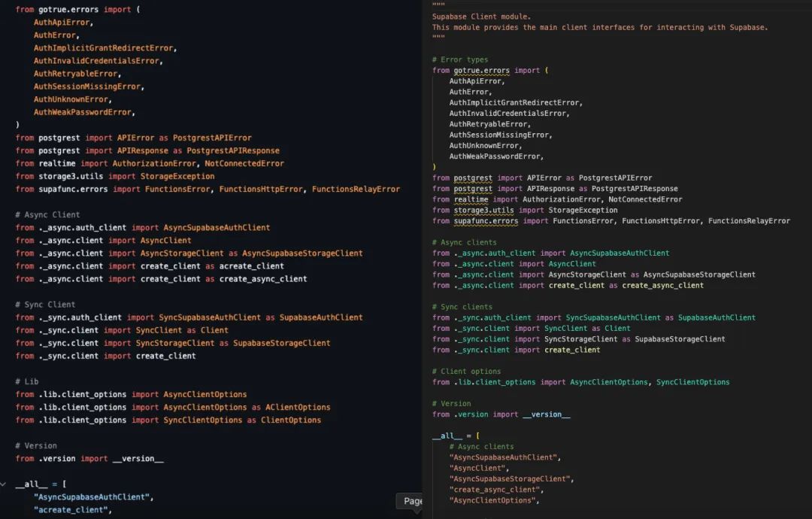The image size is (812, 519).
Task: Click "acreate_client" string in left pane __all__ list
Action: [72, 510]
